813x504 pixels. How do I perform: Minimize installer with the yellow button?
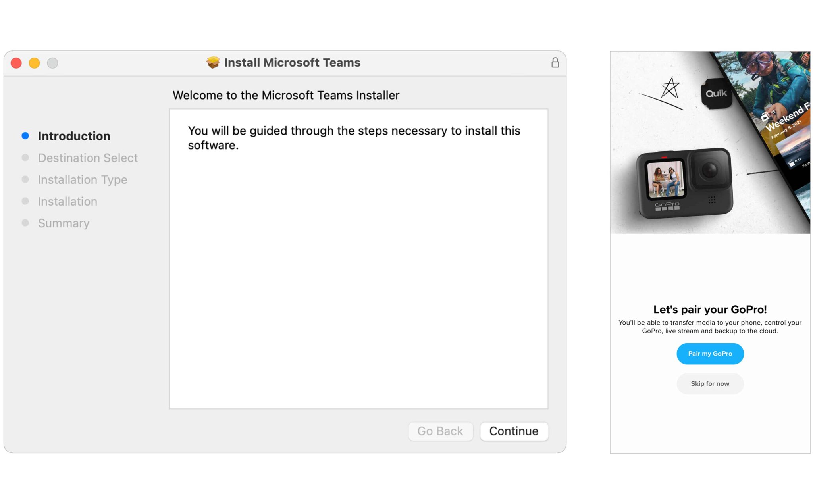(x=35, y=63)
